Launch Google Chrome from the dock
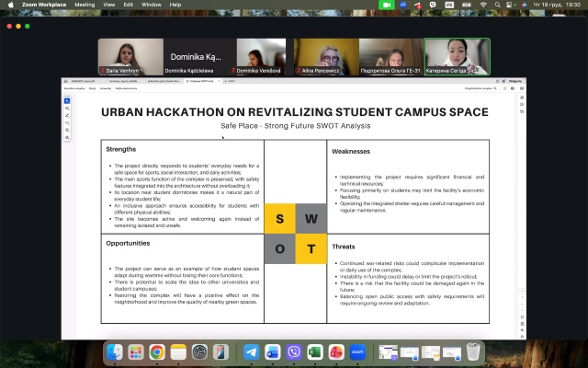The image size is (588, 368). tap(157, 352)
